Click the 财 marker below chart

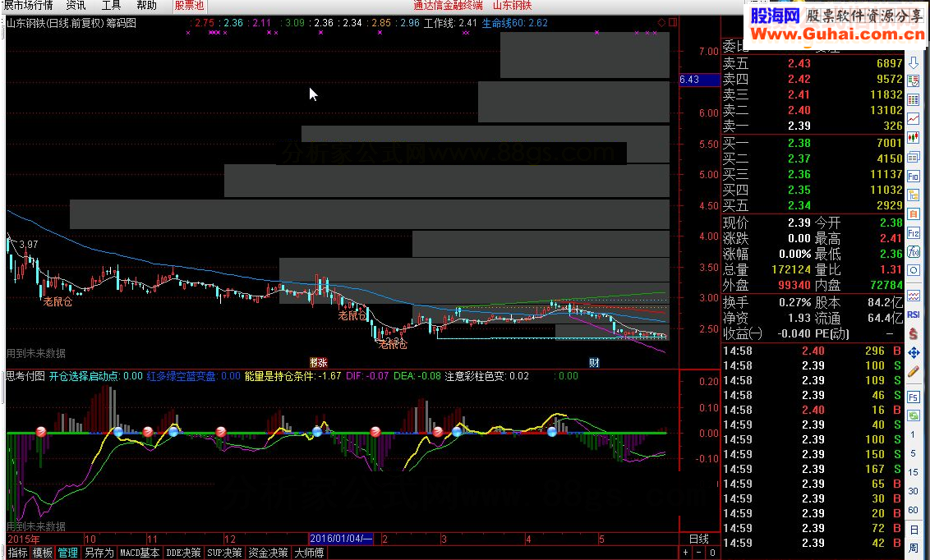pyautogui.click(x=594, y=363)
